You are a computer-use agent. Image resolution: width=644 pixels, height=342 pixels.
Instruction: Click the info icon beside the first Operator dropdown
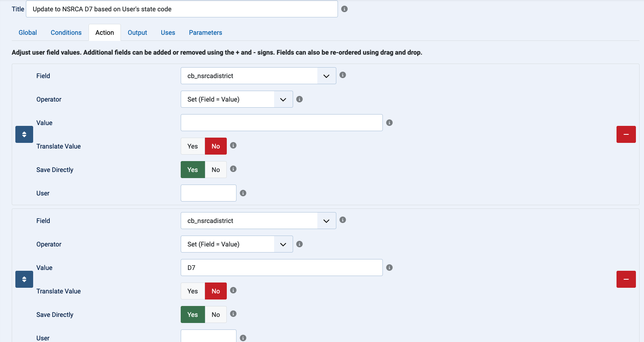tap(300, 99)
